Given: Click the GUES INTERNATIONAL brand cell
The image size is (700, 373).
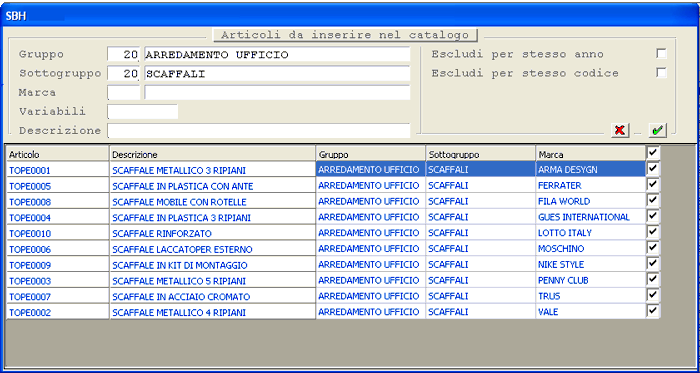Looking at the screenshot, I should (590, 217).
